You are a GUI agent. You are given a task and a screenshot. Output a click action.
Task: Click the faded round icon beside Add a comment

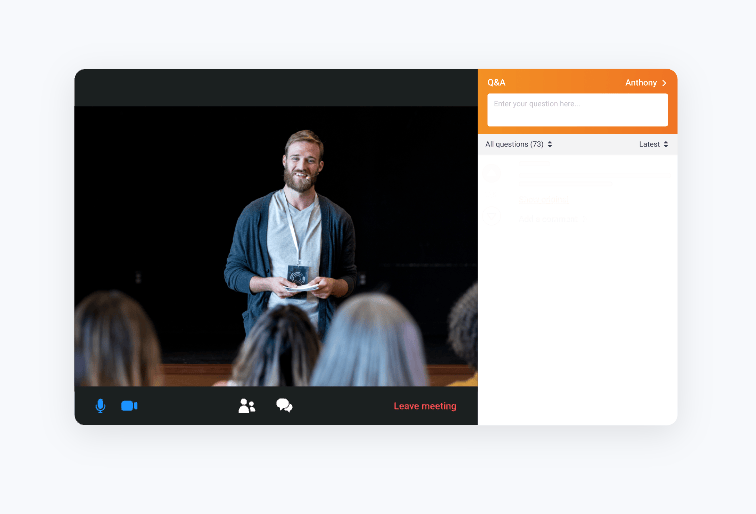pos(491,217)
